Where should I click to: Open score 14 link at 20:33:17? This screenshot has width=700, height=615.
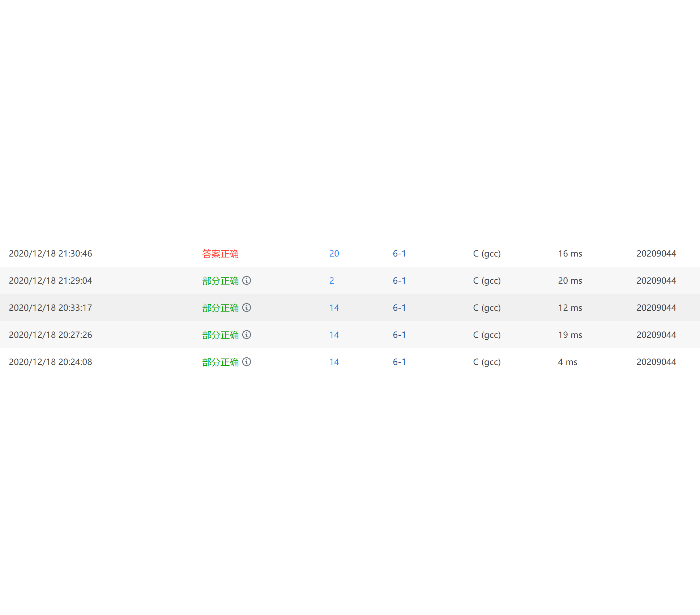334,308
